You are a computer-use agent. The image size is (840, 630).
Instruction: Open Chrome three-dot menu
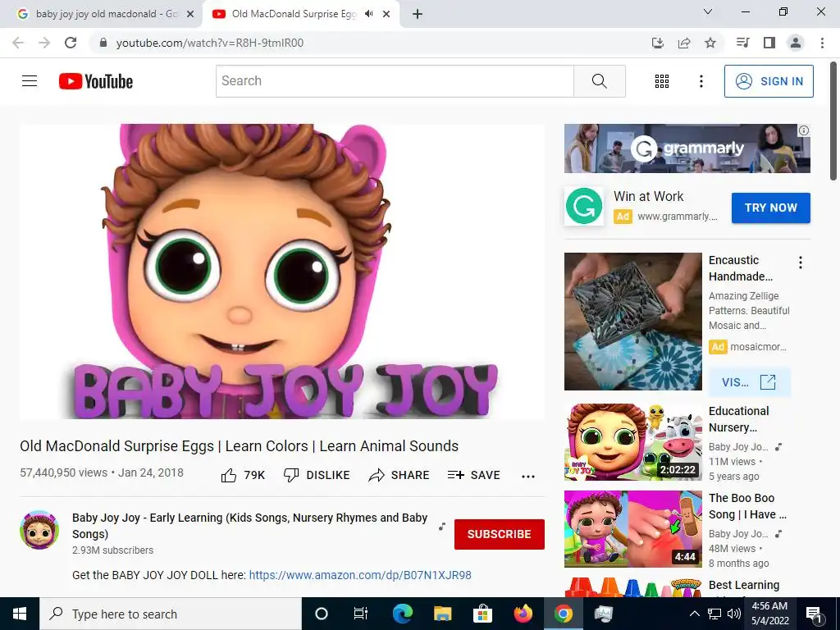click(822, 43)
